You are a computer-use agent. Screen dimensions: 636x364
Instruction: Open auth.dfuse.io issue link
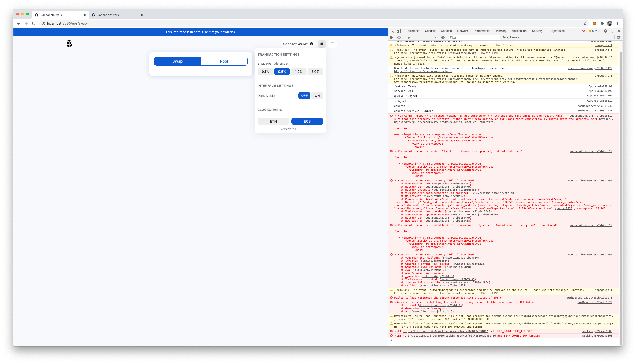click(589, 298)
